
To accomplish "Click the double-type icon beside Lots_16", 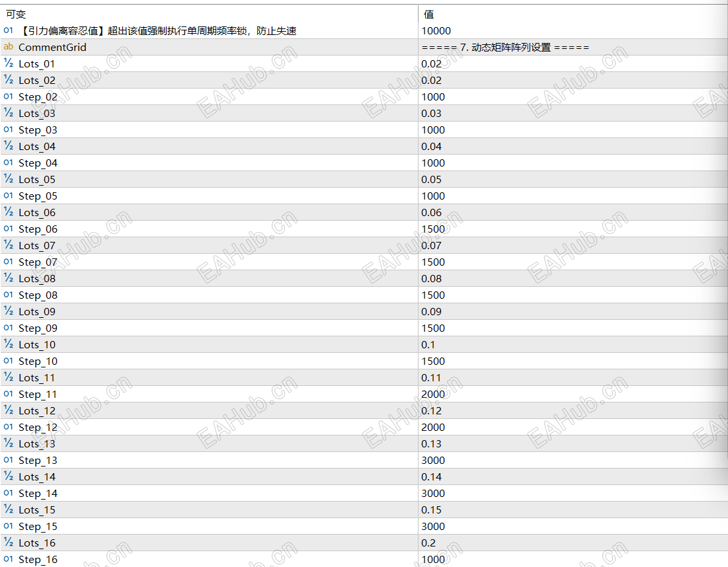I will [x=9, y=542].
